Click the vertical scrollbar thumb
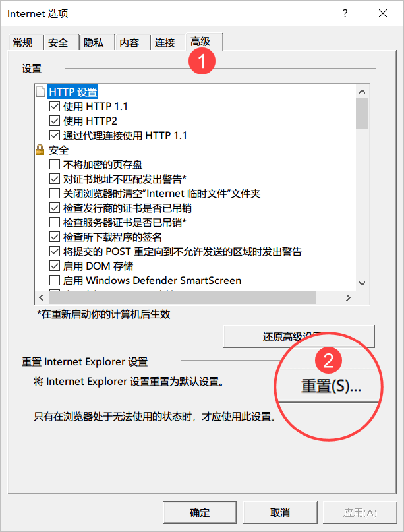Screen dimensions: 404x532 click(362, 113)
